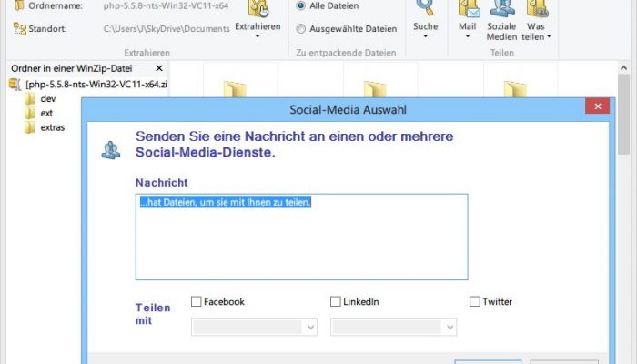637x364 pixels.
Task: Click the Was teilen icon
Action: click(x=537, y=8)
